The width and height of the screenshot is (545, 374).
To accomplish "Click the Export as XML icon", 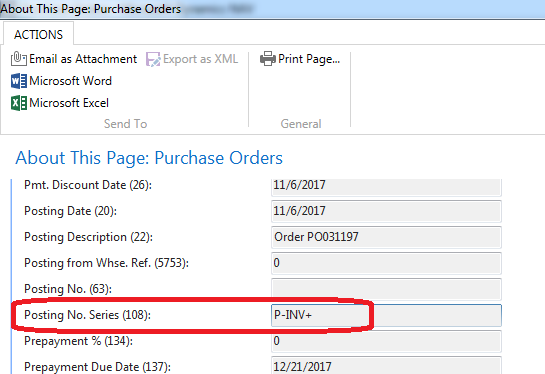I will 153,59.
